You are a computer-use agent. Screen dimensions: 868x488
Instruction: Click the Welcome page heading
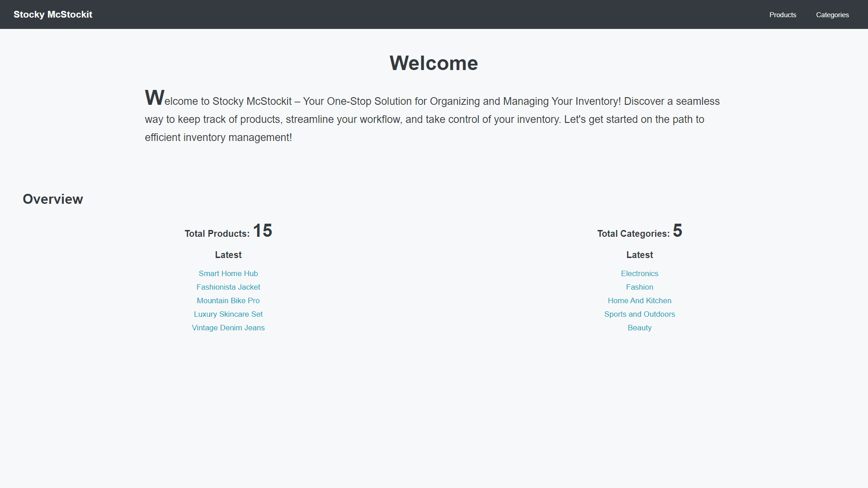pyautogui.click(x=434, y=63)
